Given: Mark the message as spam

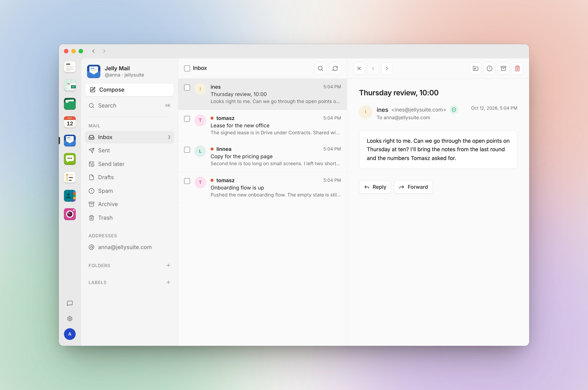Looking at the screenshot, I should [x=489, y=68].
